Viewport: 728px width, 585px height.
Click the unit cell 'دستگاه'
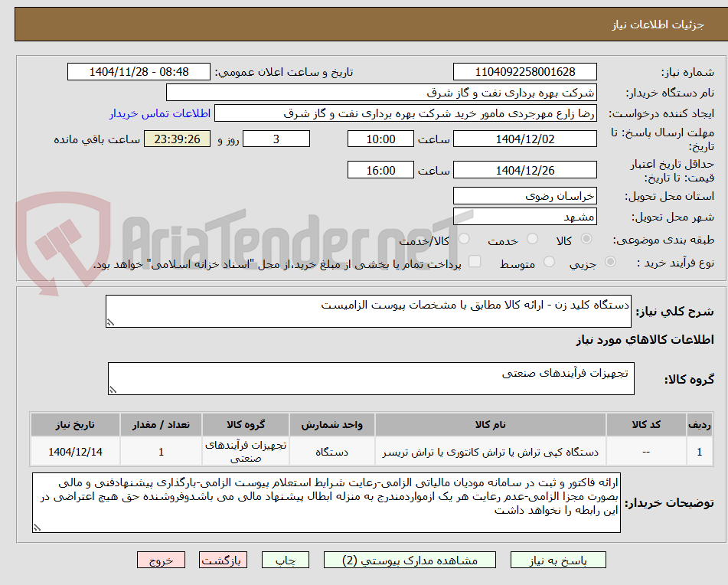tap(332, 452)
